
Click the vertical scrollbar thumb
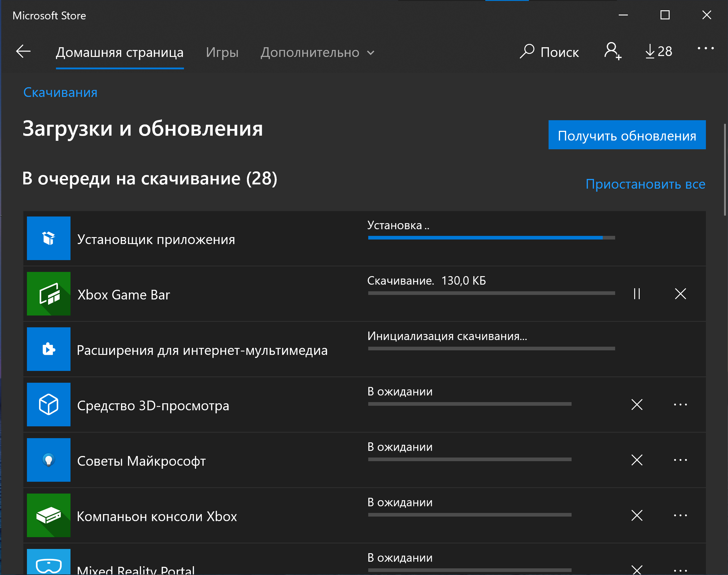pos(725,170)
